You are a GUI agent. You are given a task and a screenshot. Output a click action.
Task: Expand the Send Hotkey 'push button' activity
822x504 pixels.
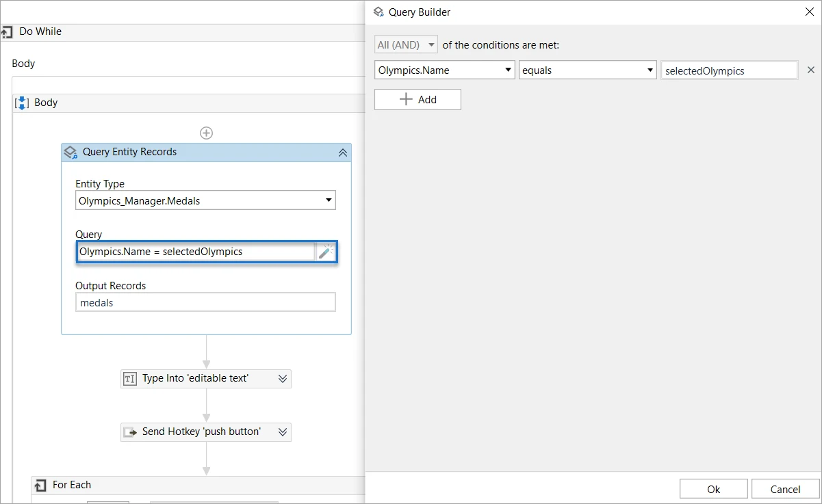283,432
